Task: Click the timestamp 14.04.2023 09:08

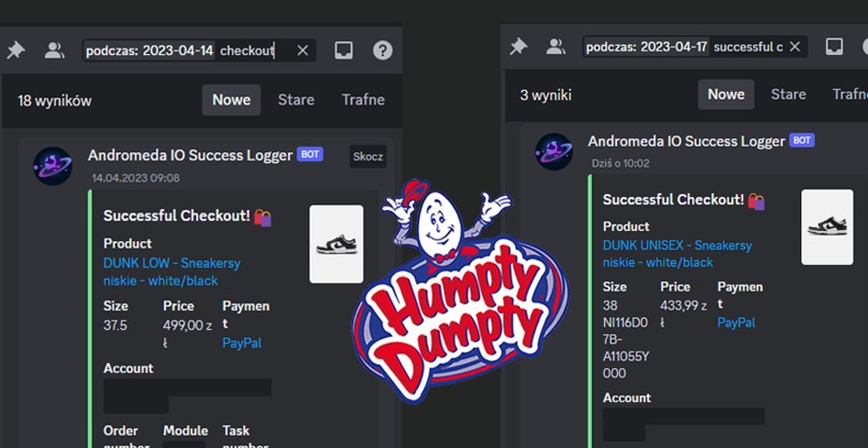Action: coord(136,178)
